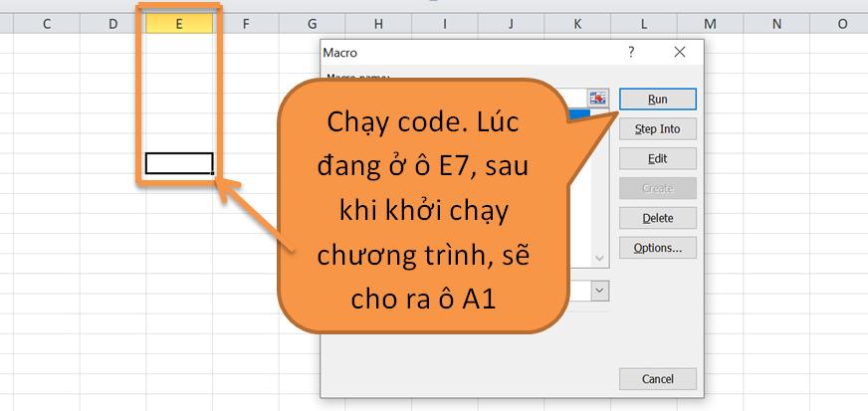This screenshot has height=411, width=868.
Task: Select highlighted column E header
Action: pyautogui.click(x=179, y=24)
